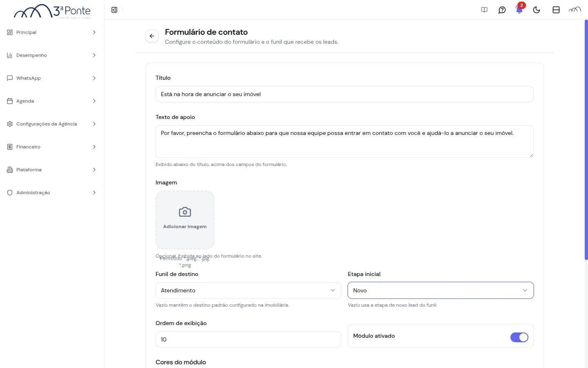Expand Plataforma menu chevron
Screen dimensions: 588x368
[94, 170]
